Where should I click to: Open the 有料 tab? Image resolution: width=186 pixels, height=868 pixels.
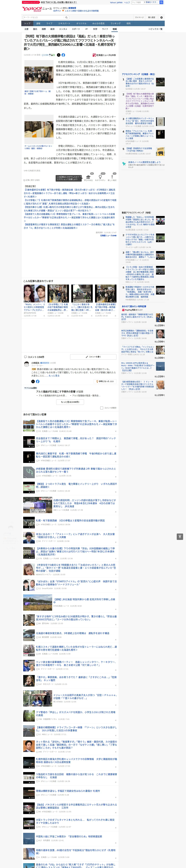pyautogui.click(x=128, y=24)
